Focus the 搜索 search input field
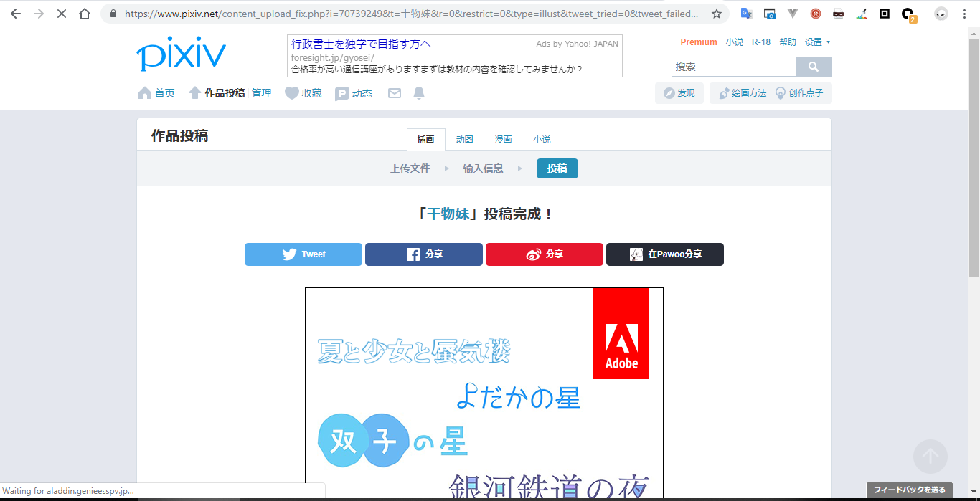The width and height of the screenshot is (980, 501). [734, 67]
